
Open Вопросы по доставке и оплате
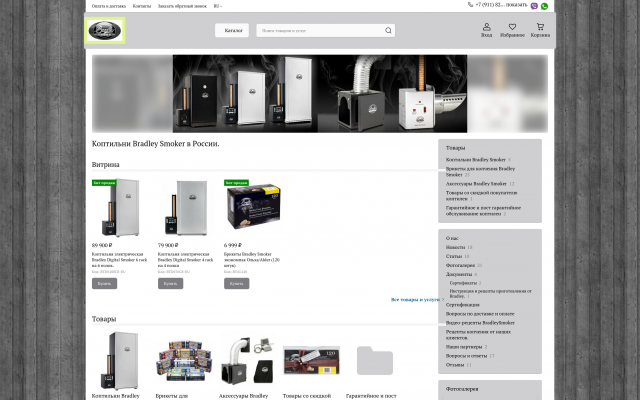pos(480,314)
